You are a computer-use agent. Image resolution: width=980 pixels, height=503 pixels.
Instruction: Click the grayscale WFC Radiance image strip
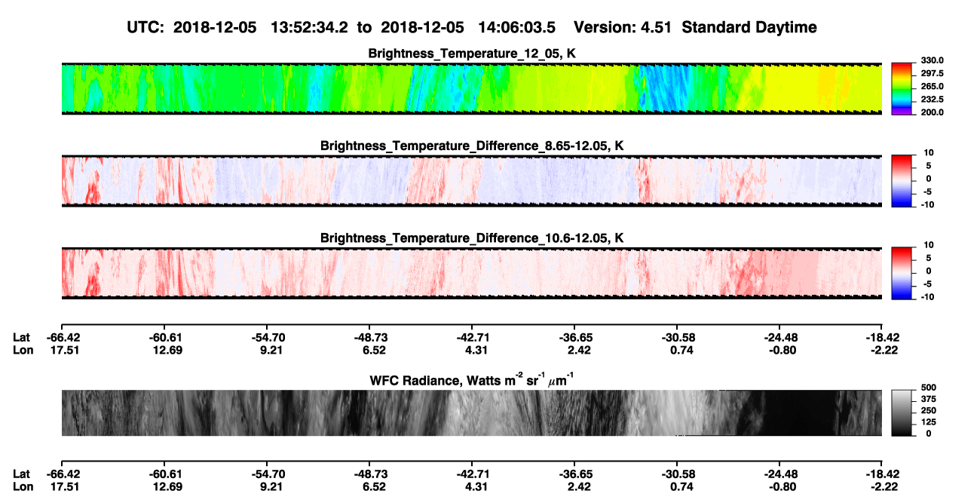471,413
